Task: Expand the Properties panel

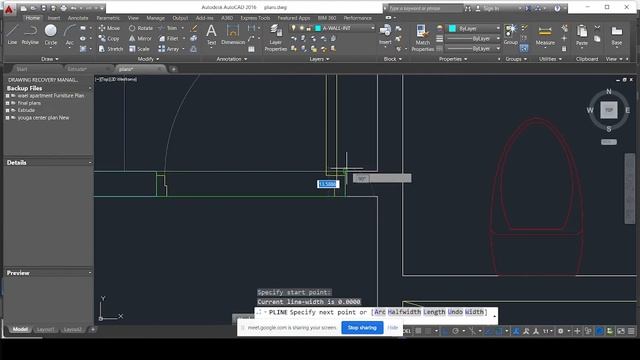Action: click(x=453, y=59)
